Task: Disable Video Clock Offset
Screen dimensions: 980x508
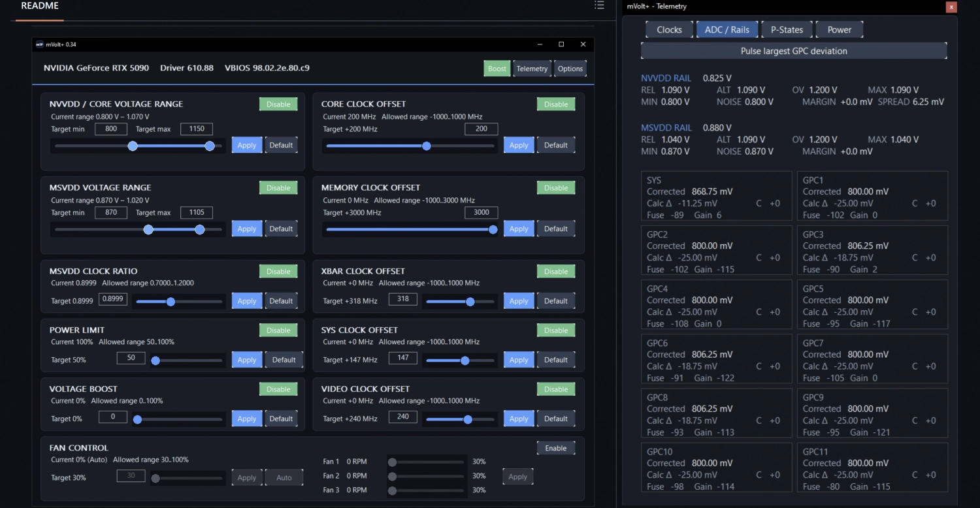Action: point(556,389)
